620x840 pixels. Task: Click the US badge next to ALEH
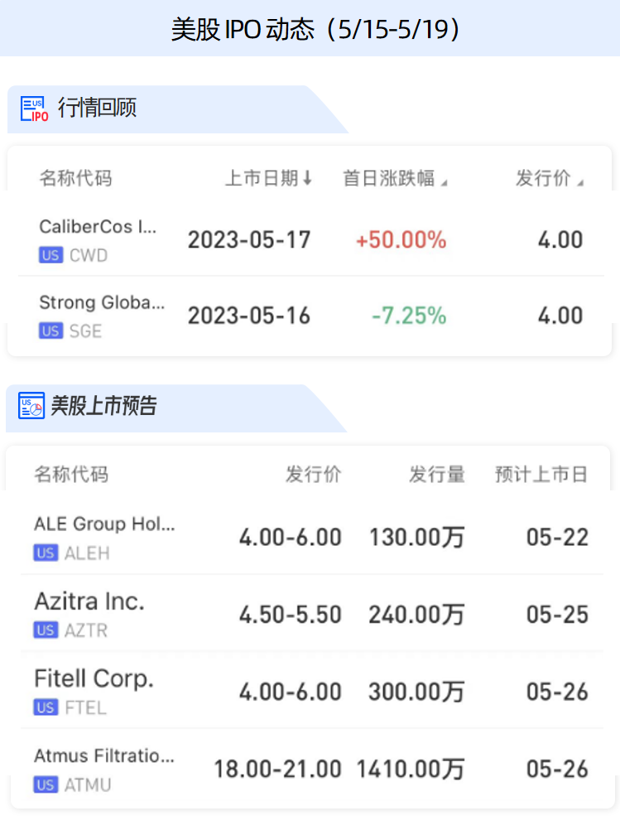tap(46, 553)
